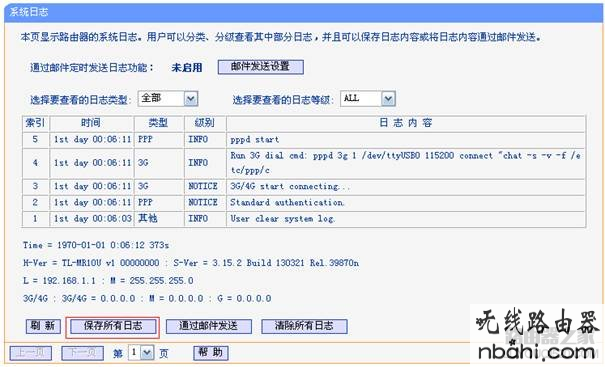The image size is (605, 367).
Task: Click the 类型 column header
Action: [x=159, y=123]
